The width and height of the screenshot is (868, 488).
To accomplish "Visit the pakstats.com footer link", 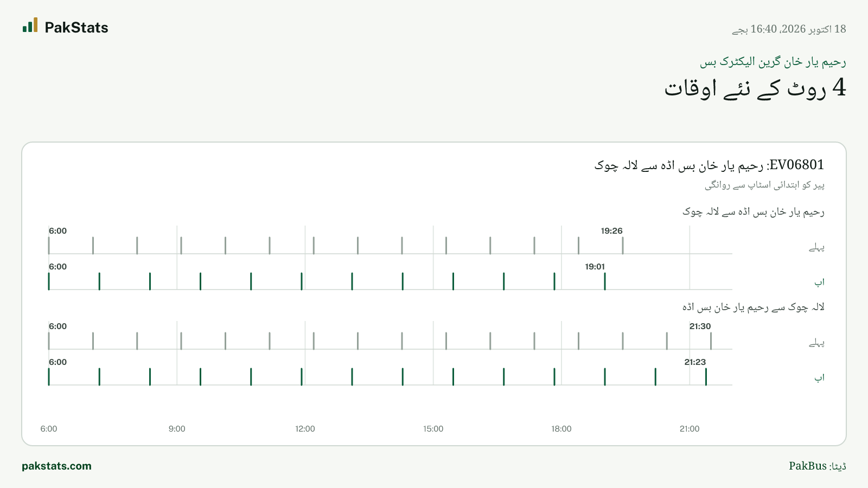I will tap(56, 466).
